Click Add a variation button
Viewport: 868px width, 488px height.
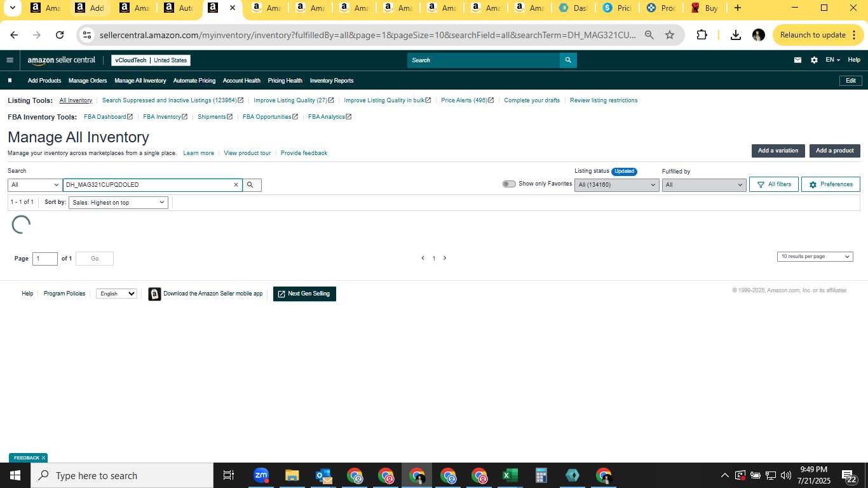tap(778, 151)
